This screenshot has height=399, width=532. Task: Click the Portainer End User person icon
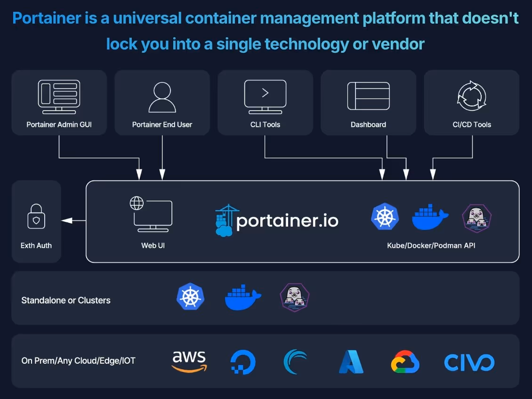point(162,97)
